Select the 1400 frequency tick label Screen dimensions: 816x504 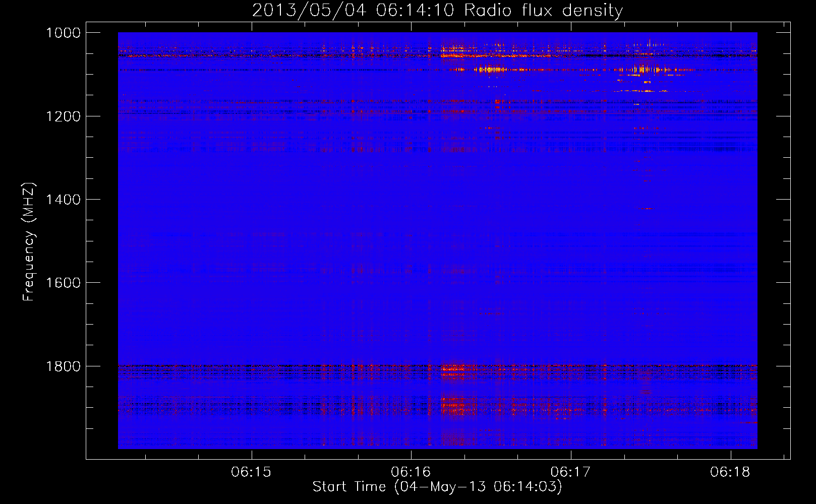tap(63, 200)
